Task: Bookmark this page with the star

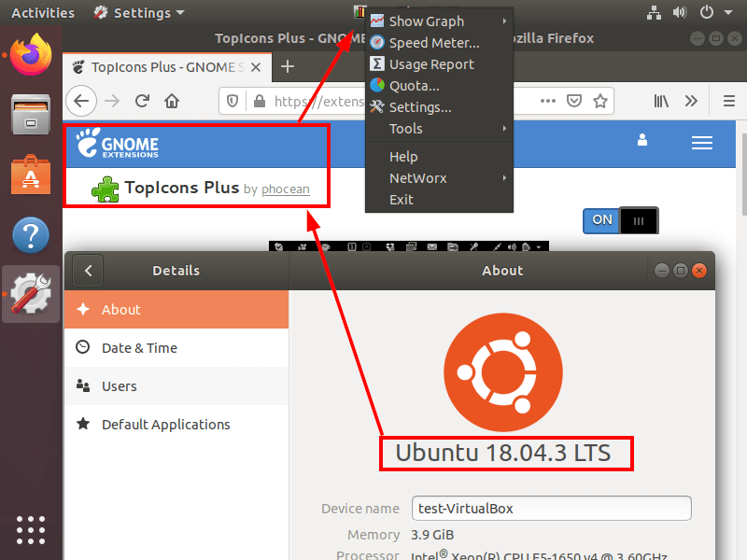Action: point(600,101)
